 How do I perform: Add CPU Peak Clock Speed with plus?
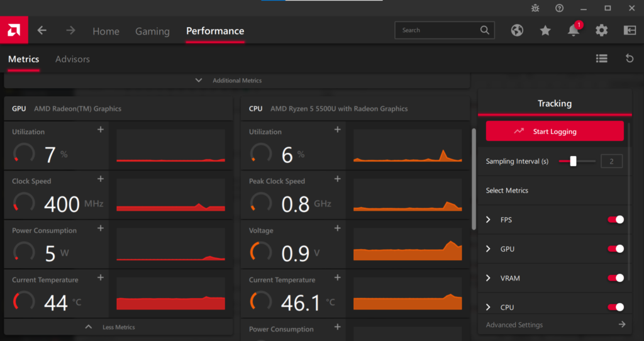tap(337, 179)
